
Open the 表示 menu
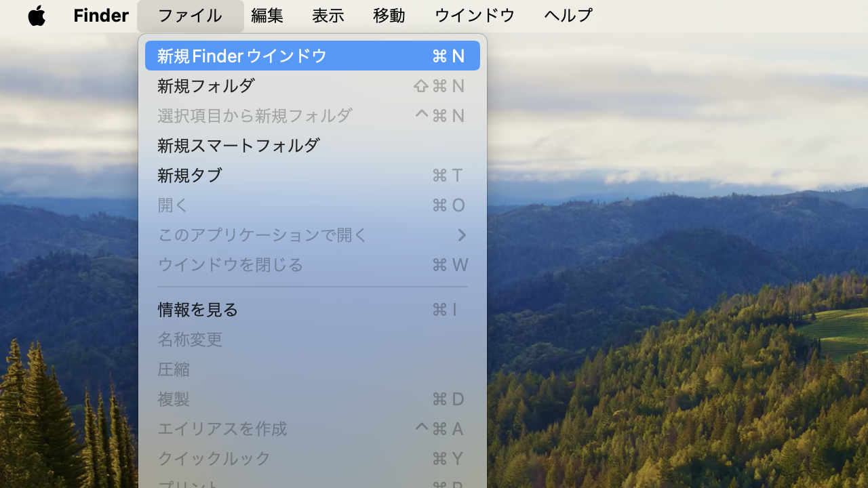click(x=328, y=15)
